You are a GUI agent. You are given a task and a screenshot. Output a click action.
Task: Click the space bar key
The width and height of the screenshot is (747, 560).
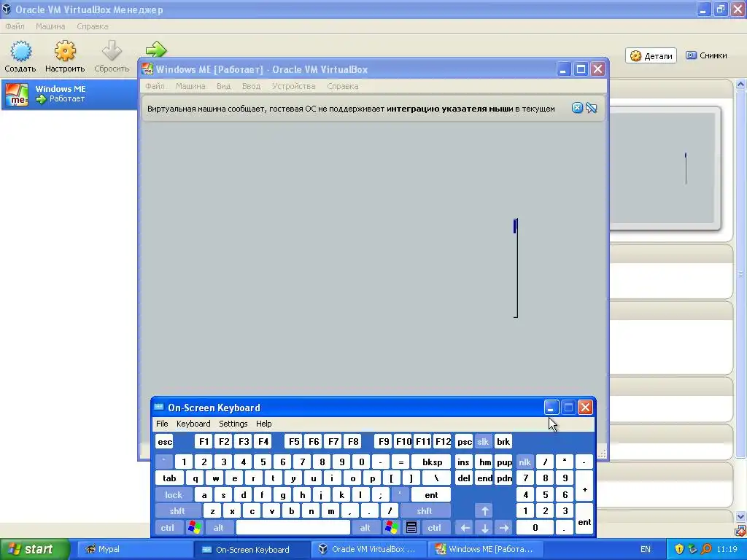click(x=293, y=528)
